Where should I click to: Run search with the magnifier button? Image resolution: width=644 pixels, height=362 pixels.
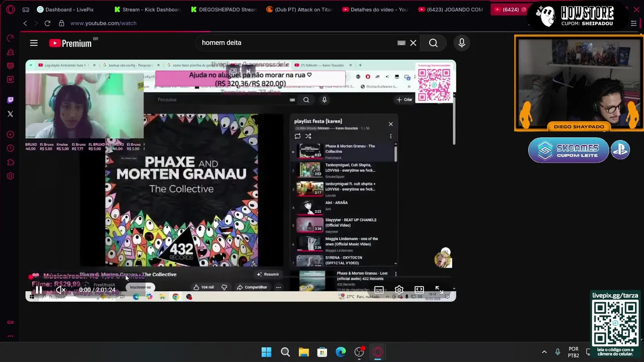[x=433, y=43]
